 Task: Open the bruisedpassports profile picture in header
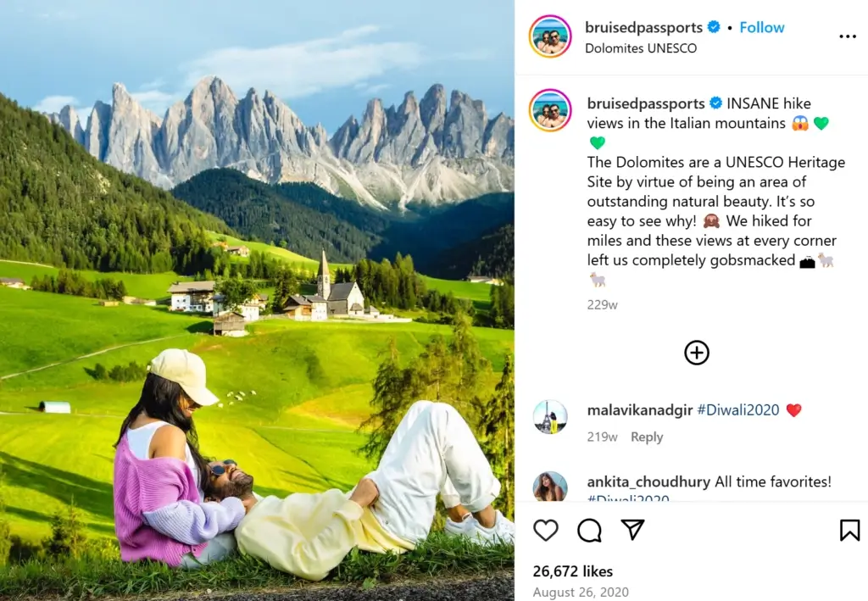pos(550,36)
